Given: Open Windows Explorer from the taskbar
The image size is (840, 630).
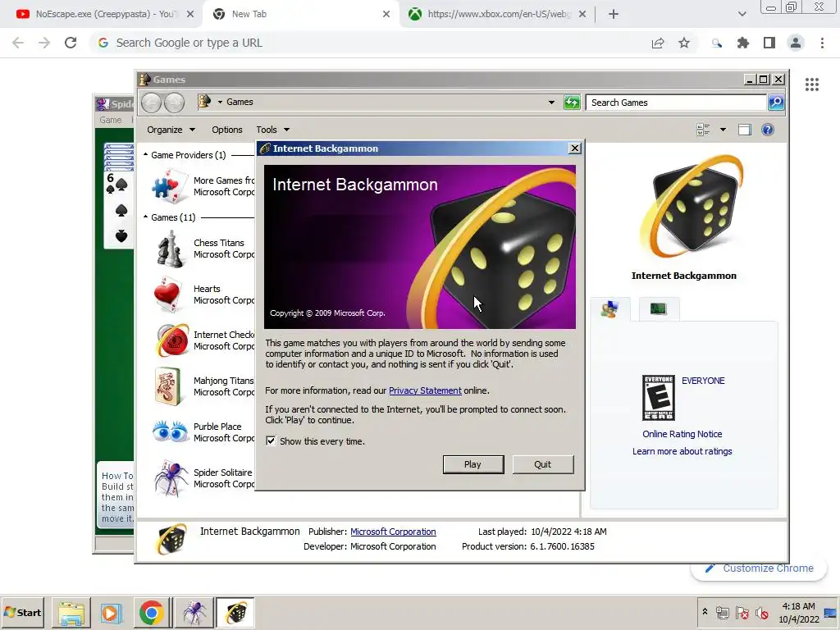Looking at the screenshot, I should point(71,613).
